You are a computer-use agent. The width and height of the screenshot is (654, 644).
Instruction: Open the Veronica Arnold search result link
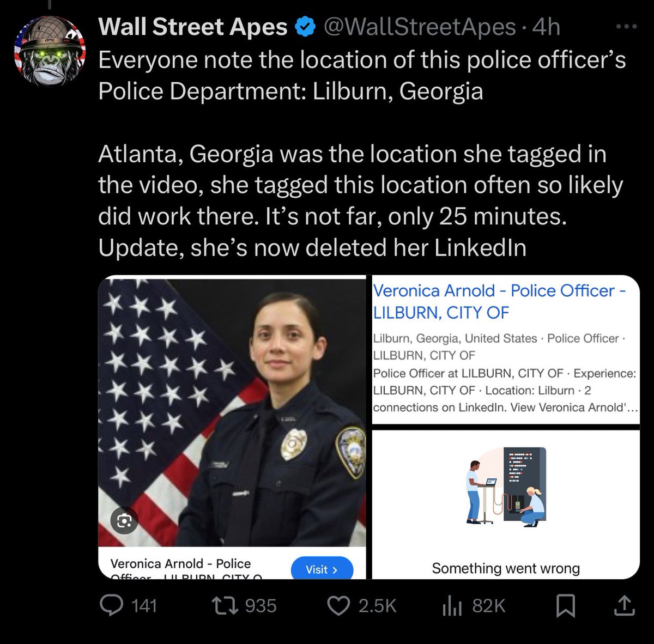click(499, 301)
